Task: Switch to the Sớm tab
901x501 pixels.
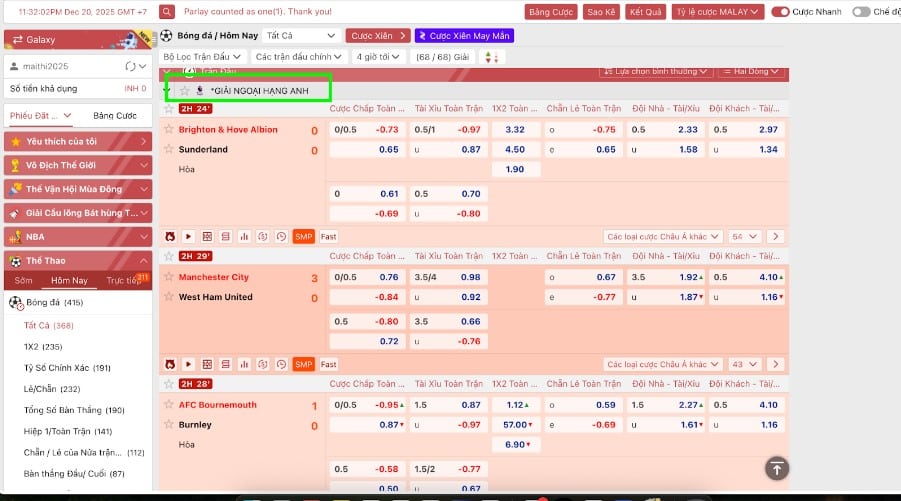Action: (24, 280)
